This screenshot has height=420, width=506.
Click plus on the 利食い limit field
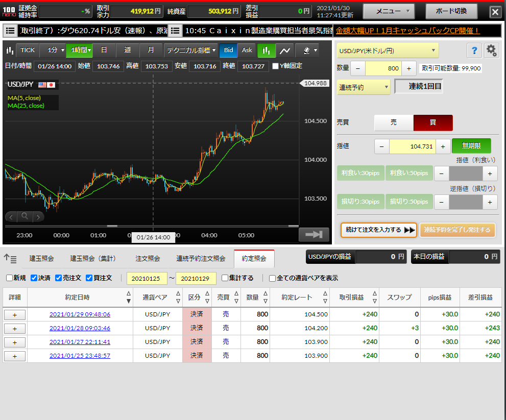(x=490, y=174)
